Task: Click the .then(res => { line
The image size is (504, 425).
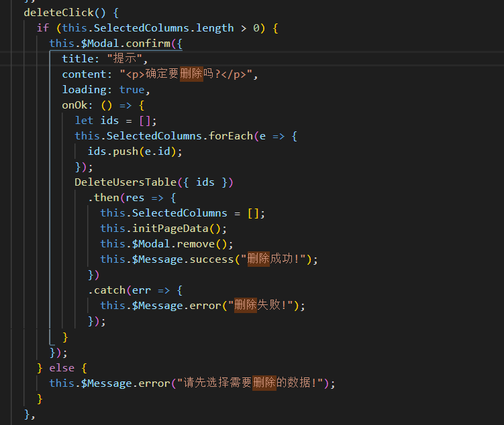Action: point(132,198)
